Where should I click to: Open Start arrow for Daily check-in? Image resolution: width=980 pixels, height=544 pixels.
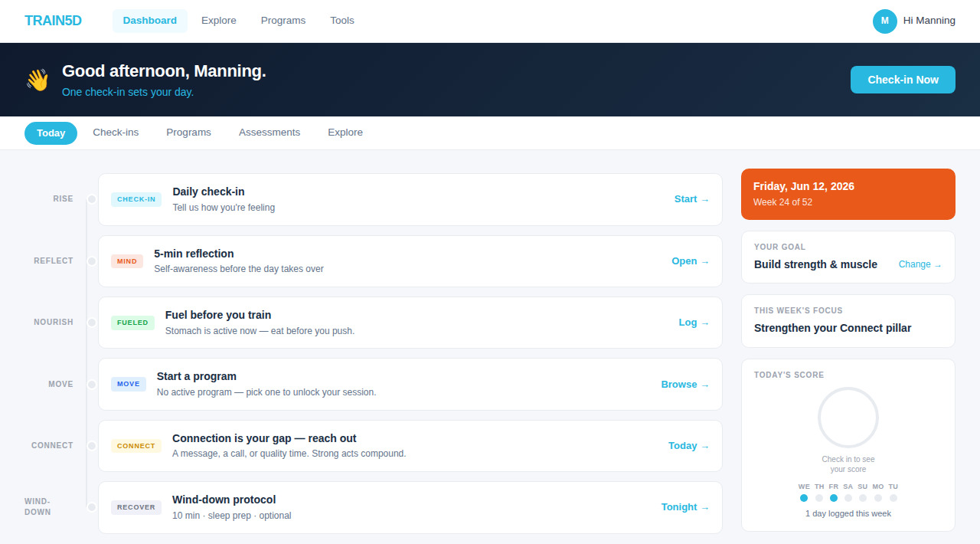[x=692, y=199]
